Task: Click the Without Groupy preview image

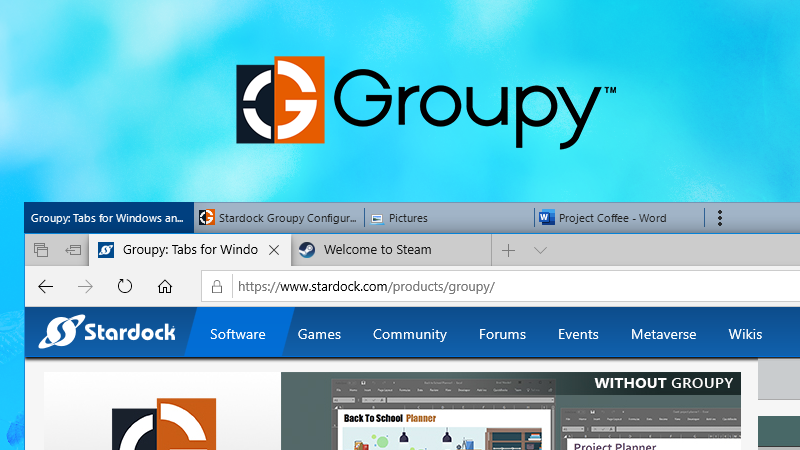Action: pyautogui.click(x=511, y=411)
